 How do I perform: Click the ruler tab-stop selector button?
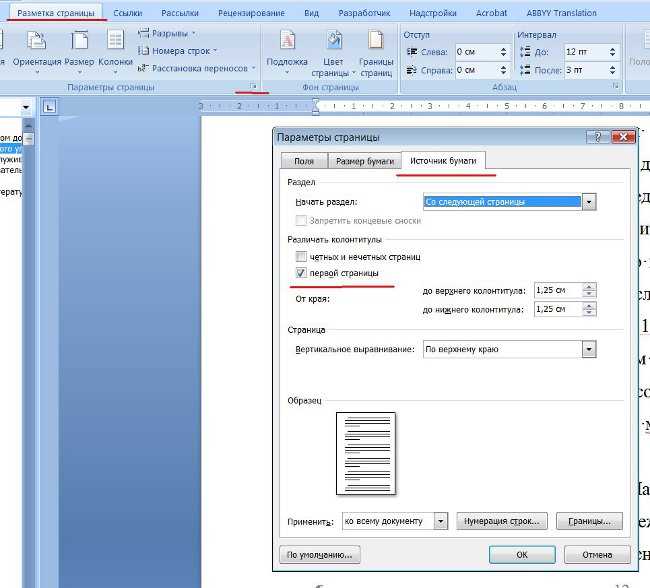49,107
